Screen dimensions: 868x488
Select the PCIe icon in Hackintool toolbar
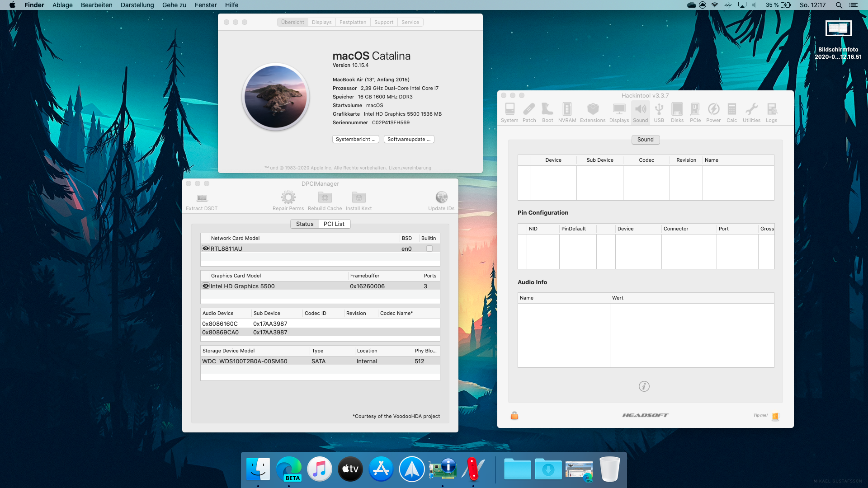(x=695, y=112)
